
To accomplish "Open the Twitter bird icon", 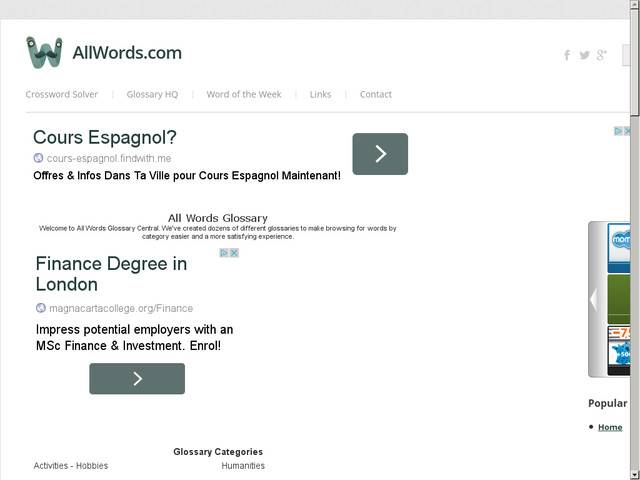I will (x=584, y=55).
